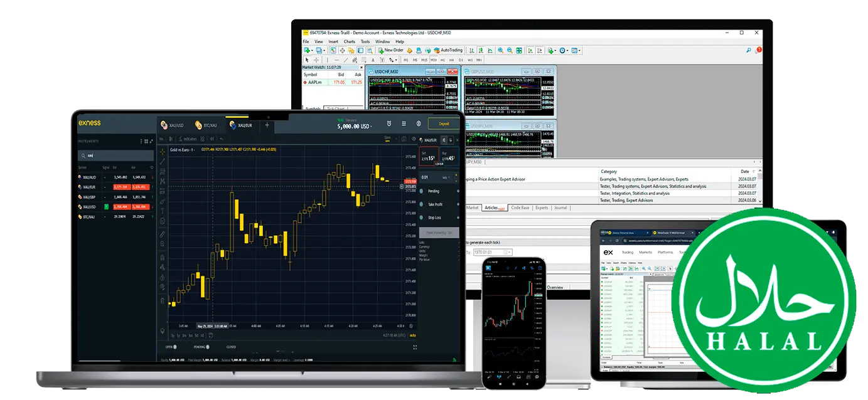The height and width of the screenshot is (400, 868).
Task: Open the Tools menu
Action: 365,41
